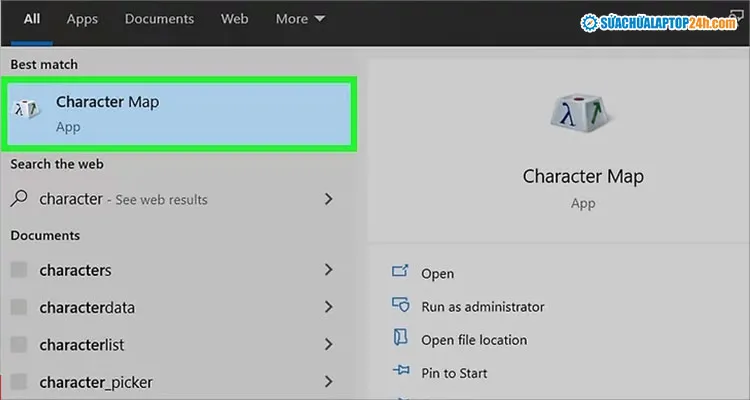
Task: Expand the character web search results arrow
Action: point(328,199)
